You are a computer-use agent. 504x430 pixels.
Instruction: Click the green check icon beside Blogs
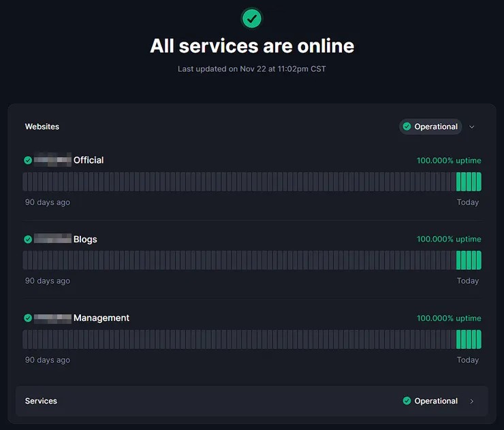[x=28, y=239]
